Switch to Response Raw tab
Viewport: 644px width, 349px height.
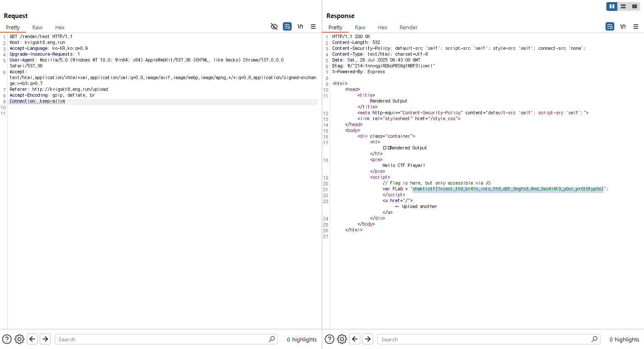pos(360,27)
